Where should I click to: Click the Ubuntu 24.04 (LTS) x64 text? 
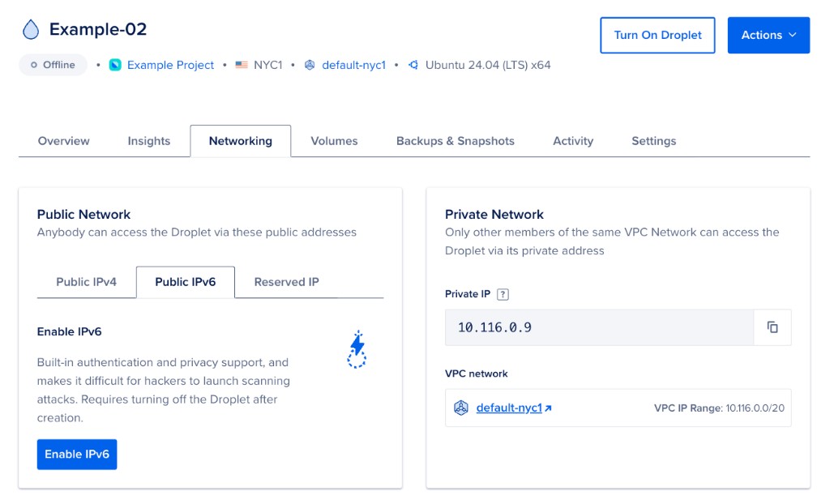(x=488, y=65)
